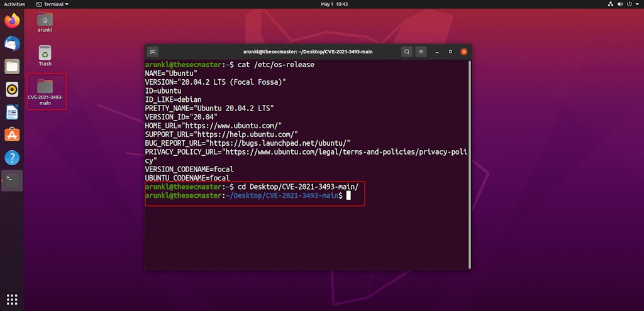
Task: Click the HOME_URL line in terminal
Action: pos(214,126)
